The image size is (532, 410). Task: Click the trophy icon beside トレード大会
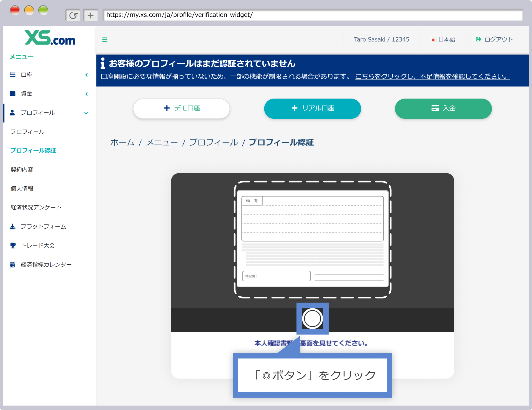pyautogui.click(x=13, y=245)
